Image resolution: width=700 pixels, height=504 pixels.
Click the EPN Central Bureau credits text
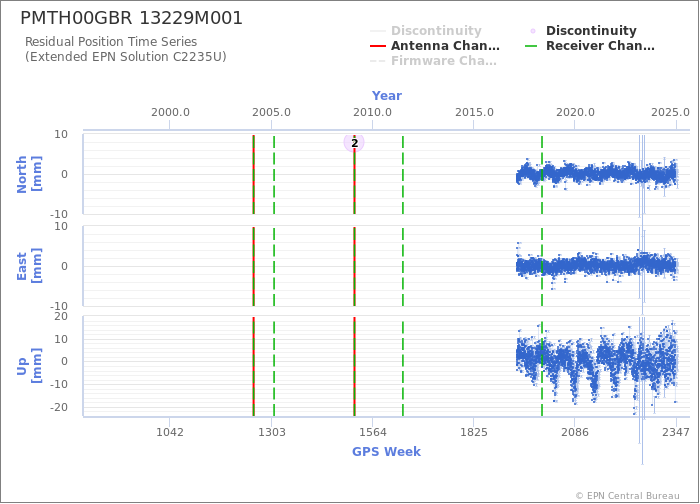click(627, 496)
